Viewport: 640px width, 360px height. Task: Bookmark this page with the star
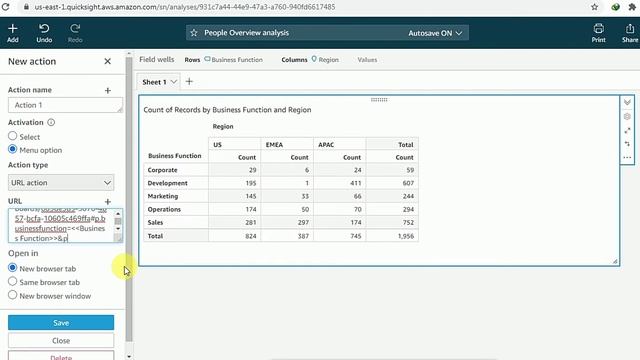[594, 7]
